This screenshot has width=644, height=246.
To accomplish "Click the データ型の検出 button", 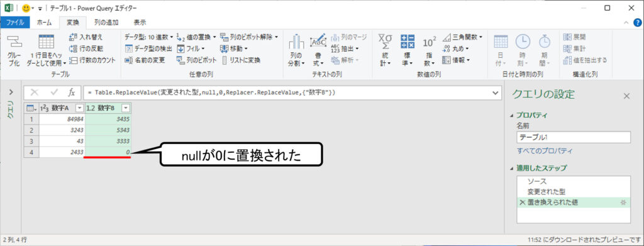I will coord(148,48).
